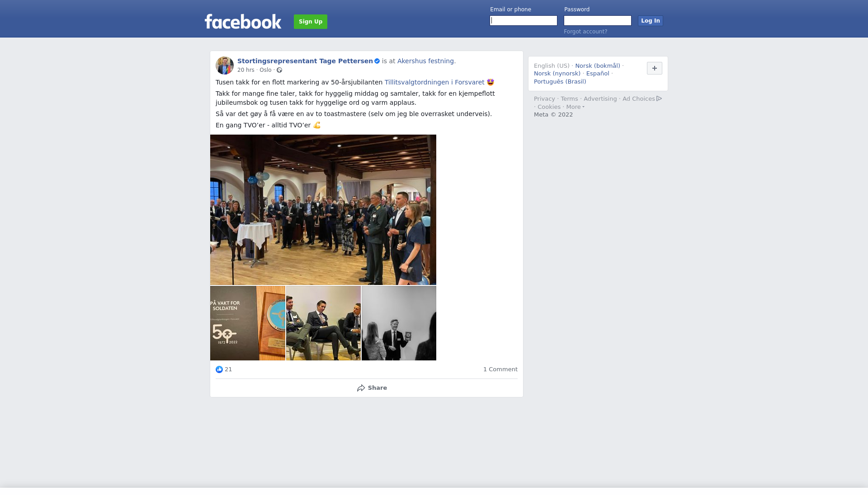Expand the More footer dropdown
This screenshot has height=495, width=868.
coord(575,107)
